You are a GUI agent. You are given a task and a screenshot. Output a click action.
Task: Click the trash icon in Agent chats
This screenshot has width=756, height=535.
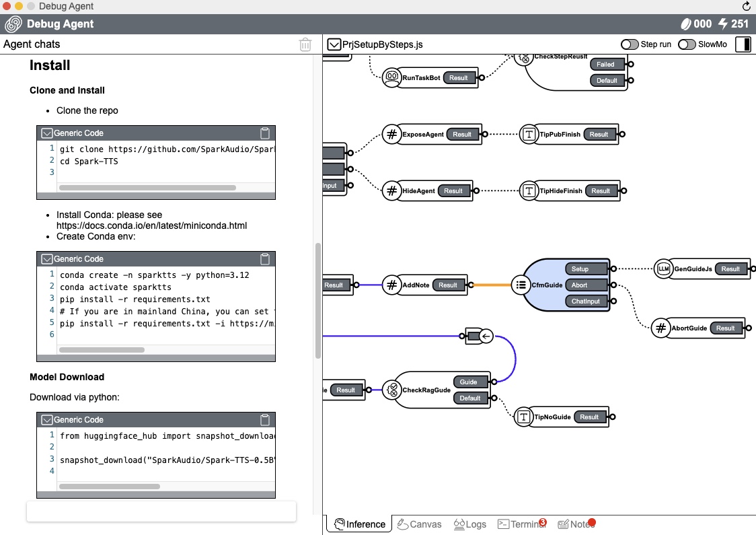[305, 44]
